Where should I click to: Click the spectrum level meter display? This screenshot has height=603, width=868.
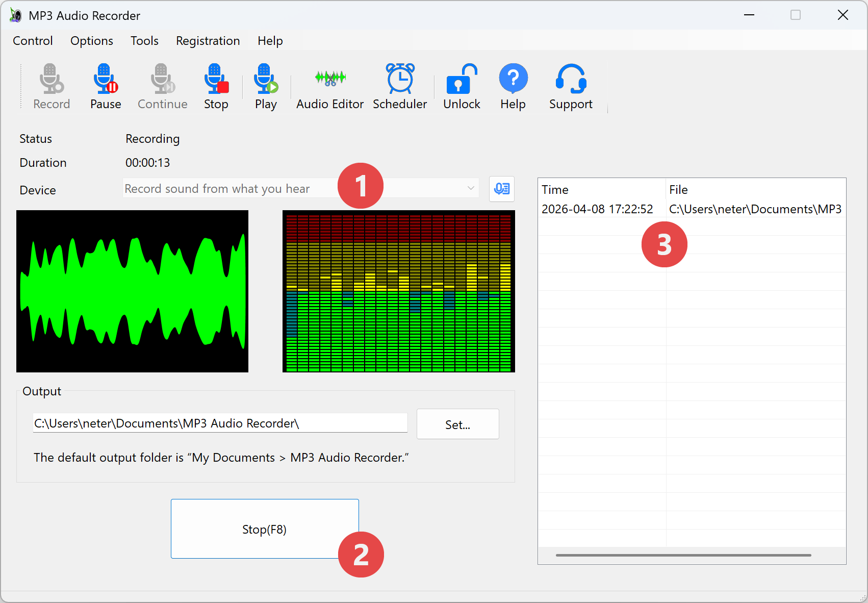(x=399, y=291)
